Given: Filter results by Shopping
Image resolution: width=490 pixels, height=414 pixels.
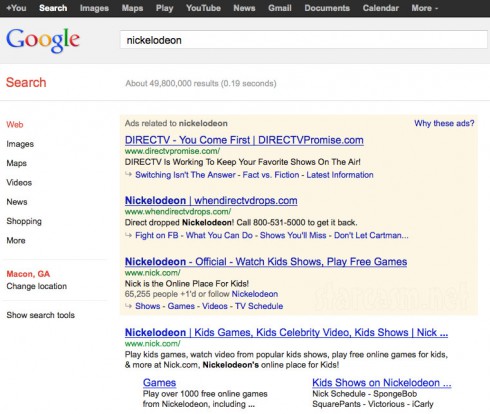Looking at the screenshot, I should (x=24, y=221).
